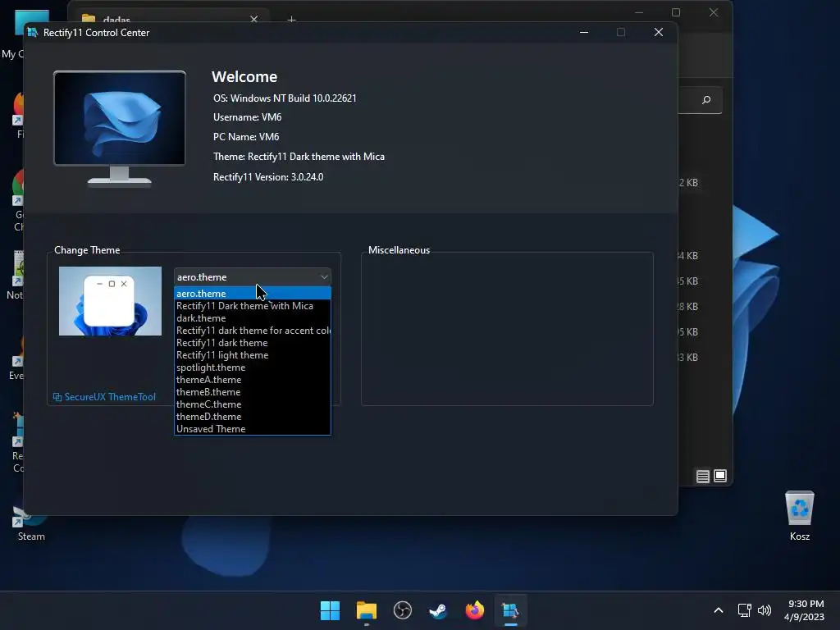Open Steam from the taskbar
Screen dimensions: 840x630
(x=438, y=610)
